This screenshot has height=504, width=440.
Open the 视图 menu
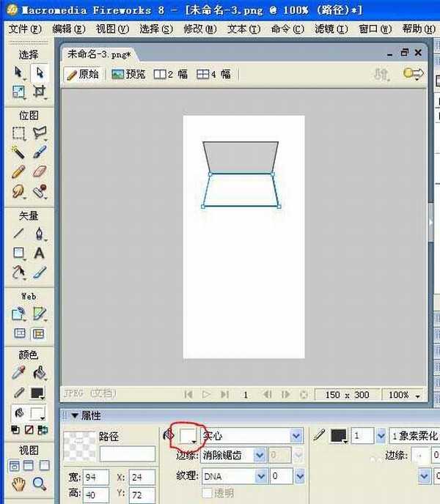tap(112, 29)
